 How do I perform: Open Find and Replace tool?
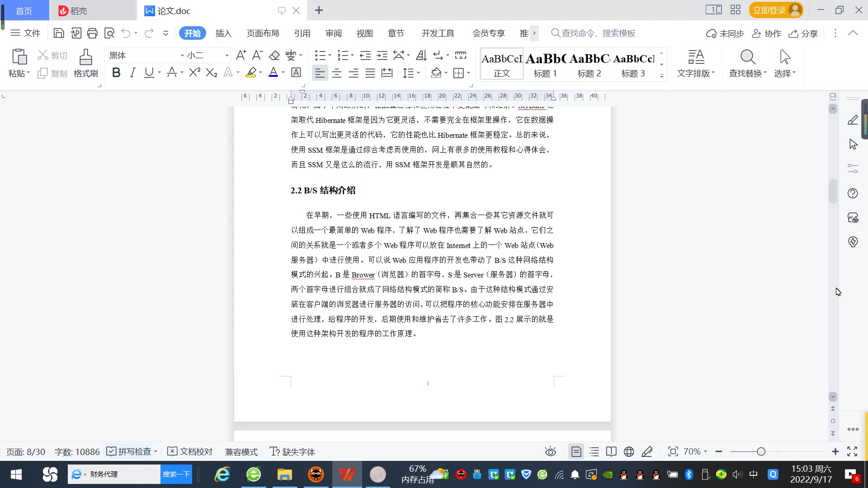click(x=748, y=63)
